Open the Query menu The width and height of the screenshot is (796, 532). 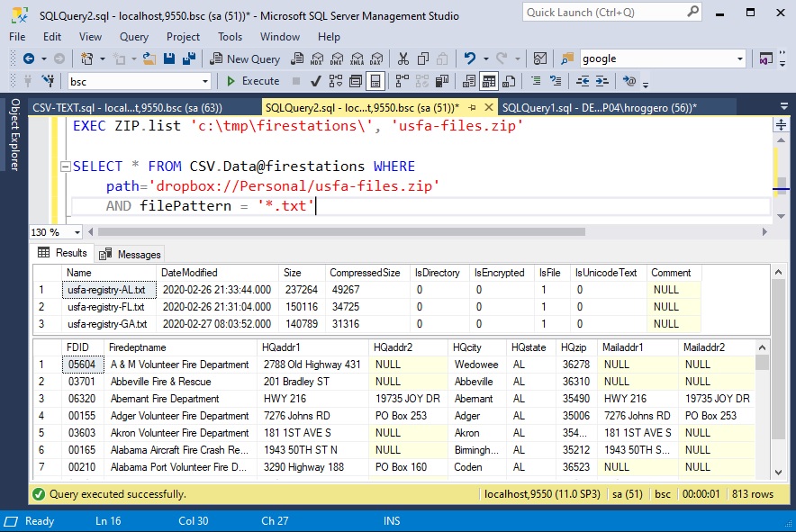pyautogui.click(x=134, y=37)
